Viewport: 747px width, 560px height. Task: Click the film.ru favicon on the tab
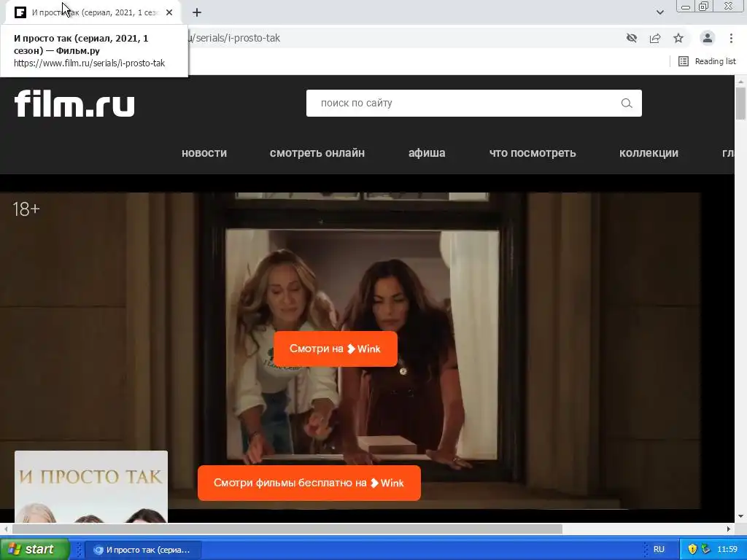click(20, 12)
